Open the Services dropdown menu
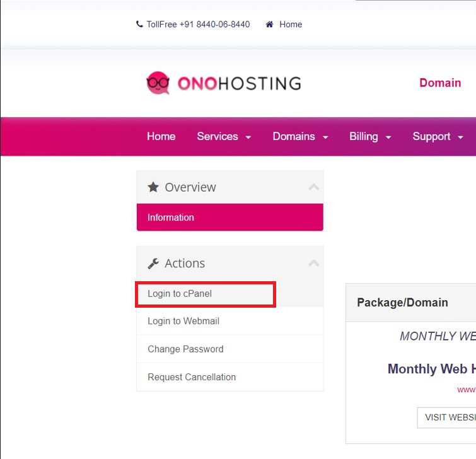Image resolution: width=476 pixels, height=459 pixels. pyautogui.click(x=224, y=137)
